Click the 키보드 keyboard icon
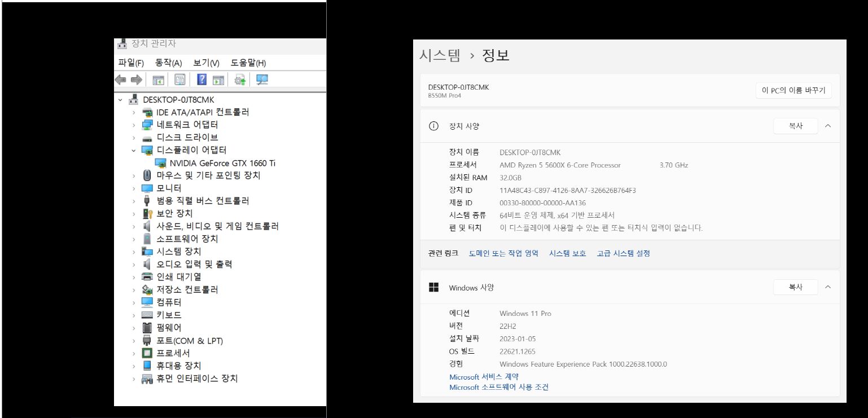This screenshot has width=868, height=418. [147, 315]
